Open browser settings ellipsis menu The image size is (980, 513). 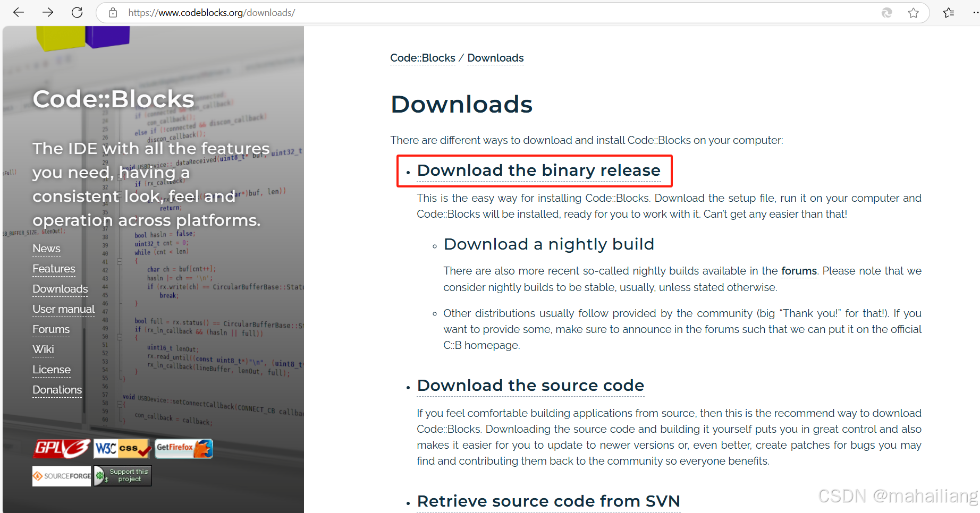point(975,13)
